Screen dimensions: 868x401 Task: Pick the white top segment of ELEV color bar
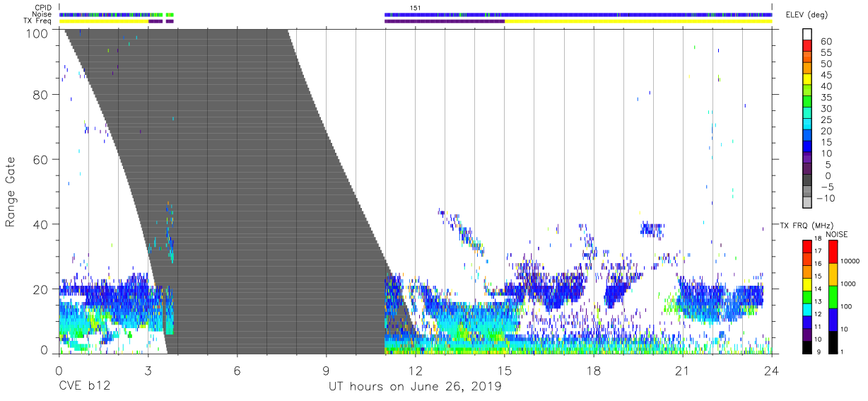807,35
